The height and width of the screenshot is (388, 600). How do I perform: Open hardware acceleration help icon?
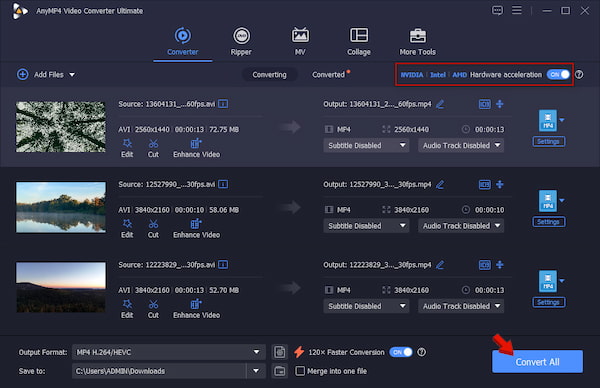point(579,75)
